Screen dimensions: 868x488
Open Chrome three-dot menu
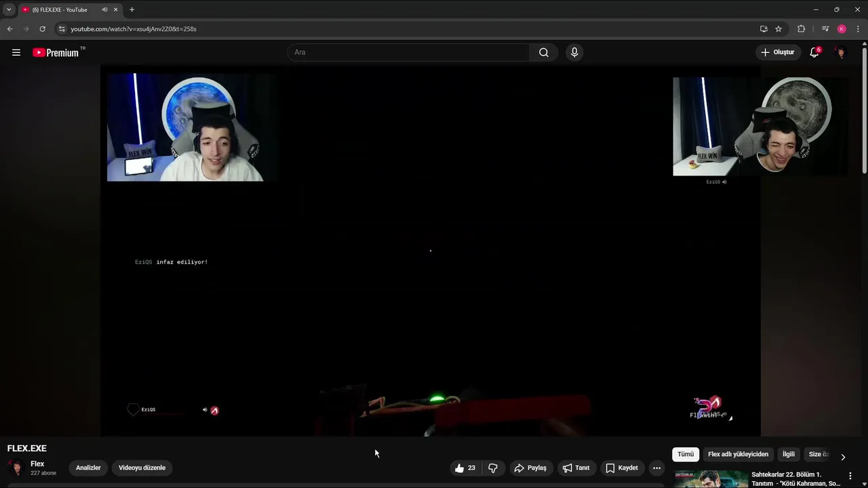click(858, 28)
